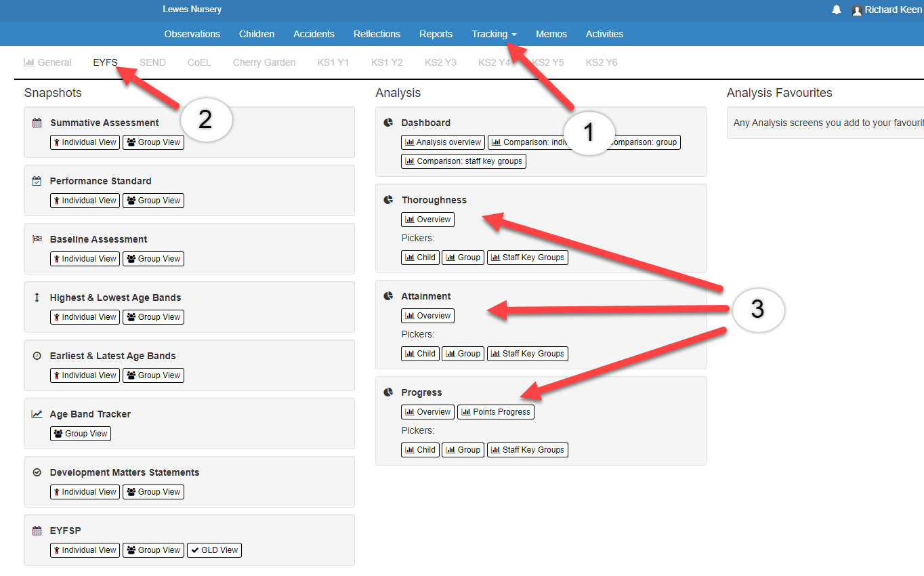Click the Highest & Lowest Age Bands arrows icon
Screen dimensions: 924x576
coord(37,297)
